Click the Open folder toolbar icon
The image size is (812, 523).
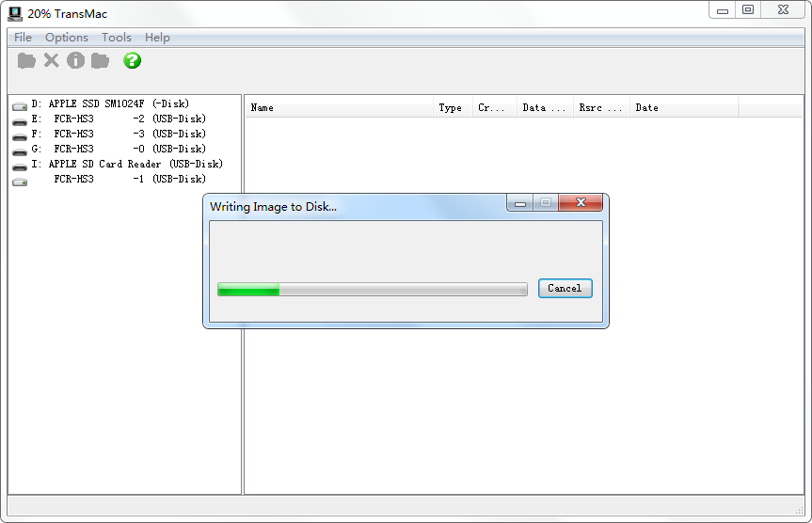point(26,61)
